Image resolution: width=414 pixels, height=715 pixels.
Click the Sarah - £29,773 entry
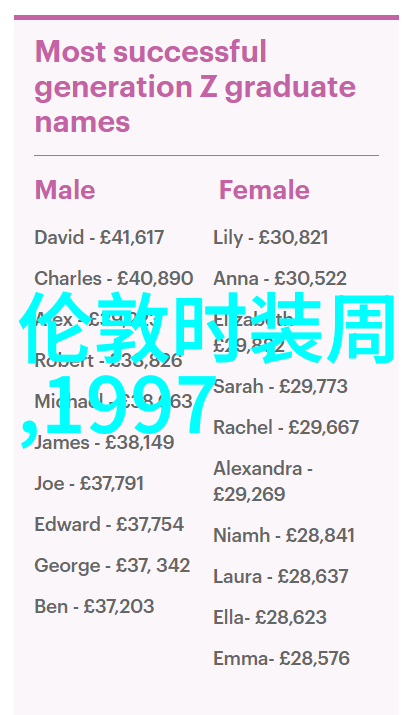[x=280, y=387]
